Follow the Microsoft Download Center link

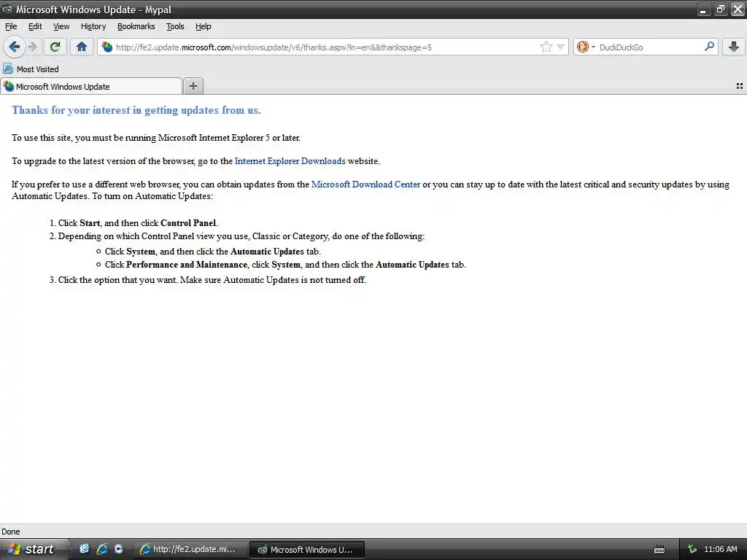click(x=365, y=184)
